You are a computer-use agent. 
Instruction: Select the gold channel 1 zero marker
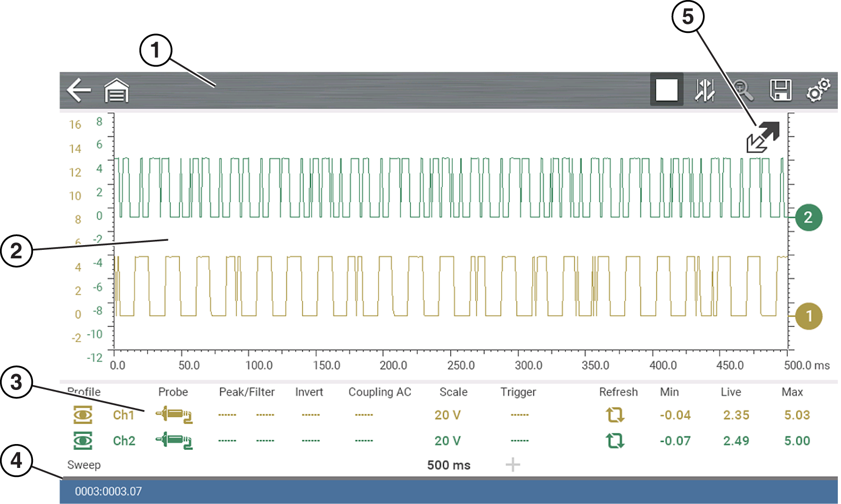coord(808,316)
